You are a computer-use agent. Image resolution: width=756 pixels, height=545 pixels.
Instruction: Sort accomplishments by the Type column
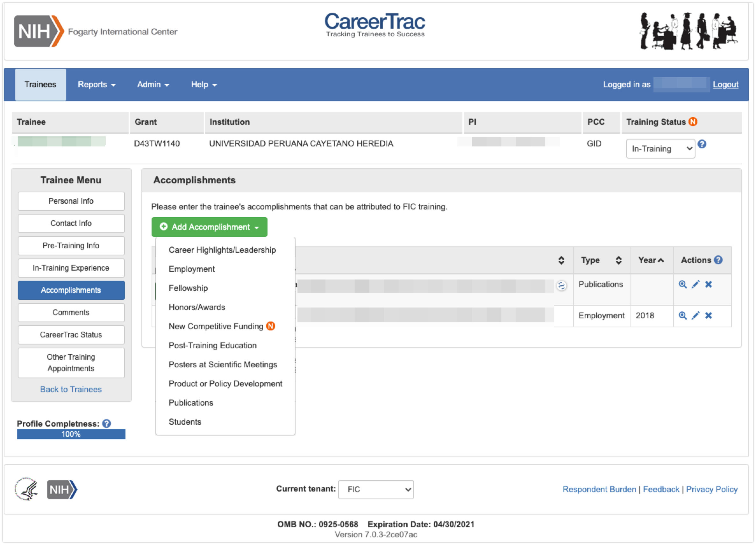(x=618, y=260)
